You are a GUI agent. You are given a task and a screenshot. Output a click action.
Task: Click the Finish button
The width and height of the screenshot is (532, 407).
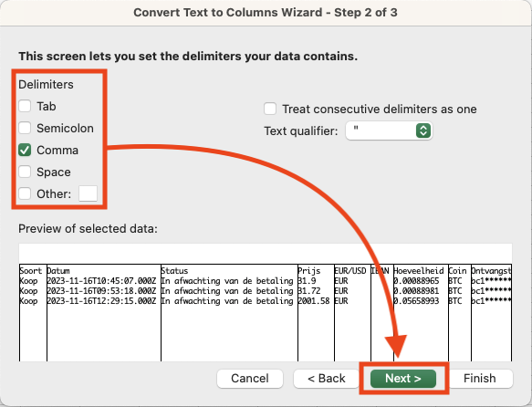[x=480, y=378]
